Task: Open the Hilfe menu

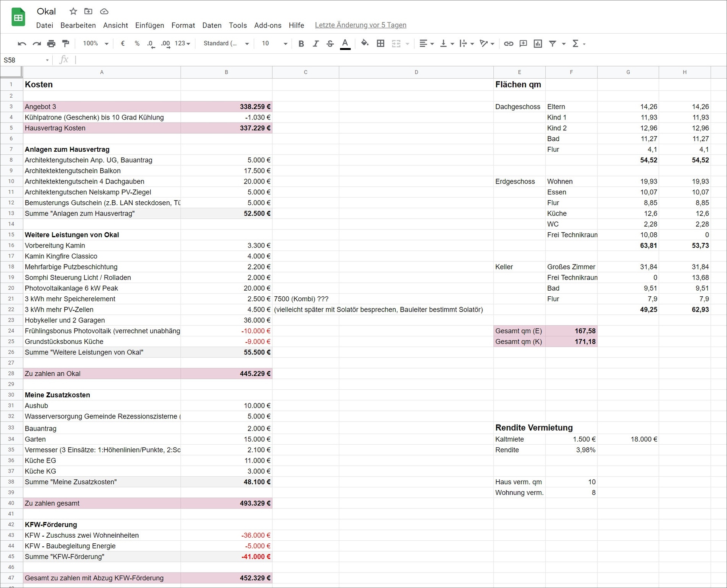Action: coord(296,25)
